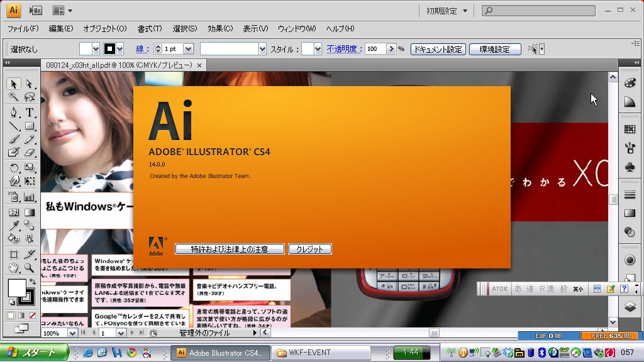644x362 pixels.
Task: Open the 編集(E) menu
Action: [x=61, y=29]
